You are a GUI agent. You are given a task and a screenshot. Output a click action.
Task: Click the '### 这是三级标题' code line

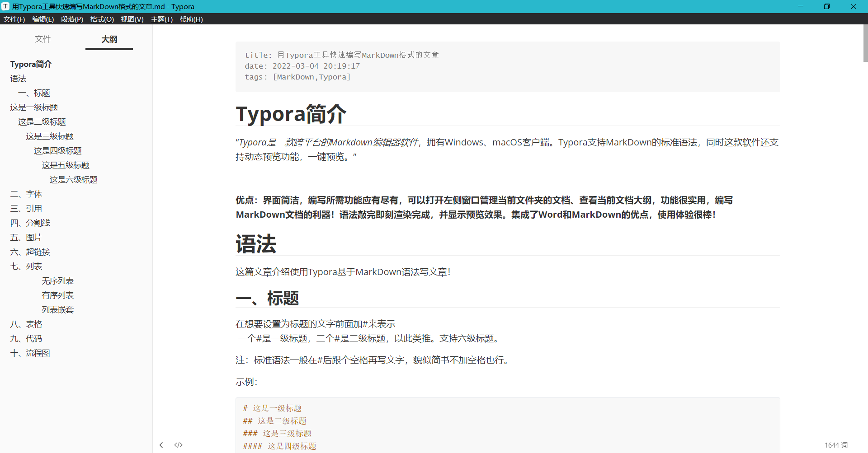tap(277, 434)
